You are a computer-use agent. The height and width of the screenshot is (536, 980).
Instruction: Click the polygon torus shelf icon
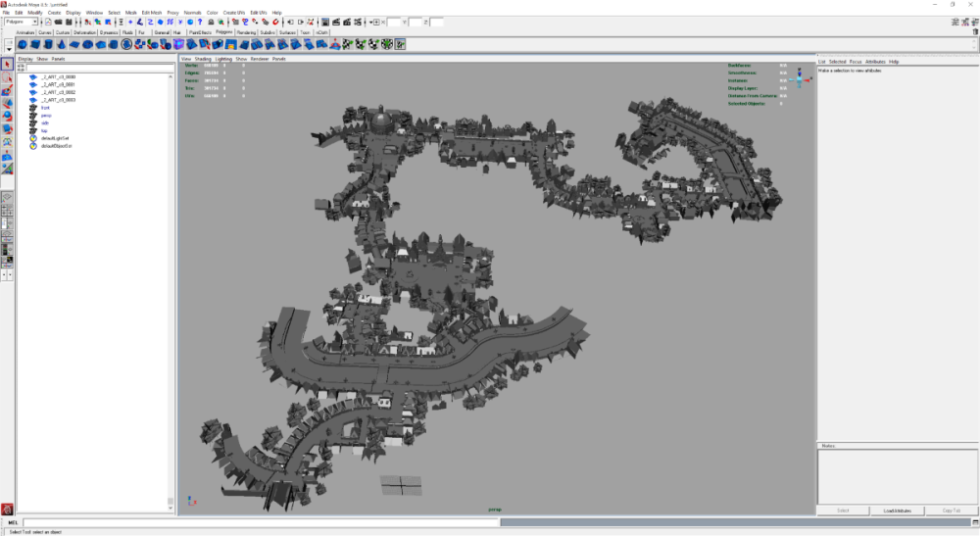tap(87, 44)
